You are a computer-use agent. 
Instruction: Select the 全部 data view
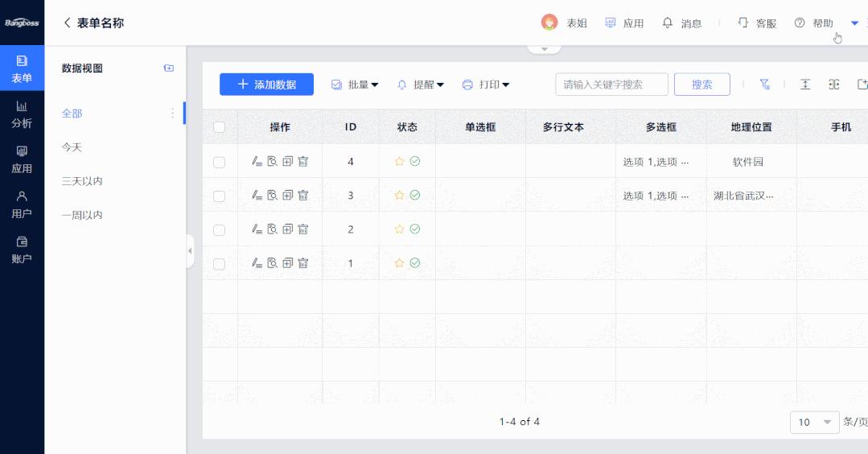click(x=72, y=113)
